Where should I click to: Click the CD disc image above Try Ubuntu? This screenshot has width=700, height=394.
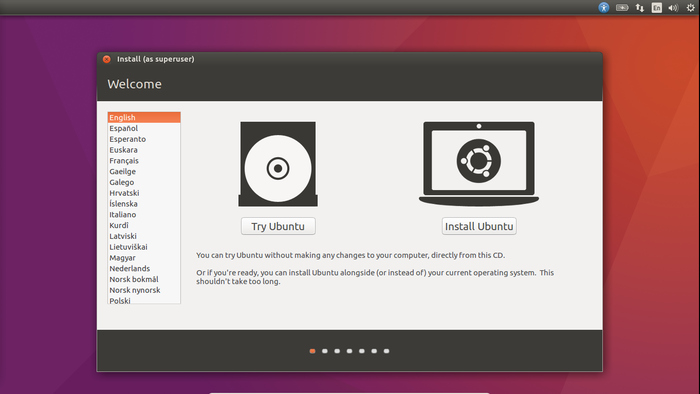point(278,164)
